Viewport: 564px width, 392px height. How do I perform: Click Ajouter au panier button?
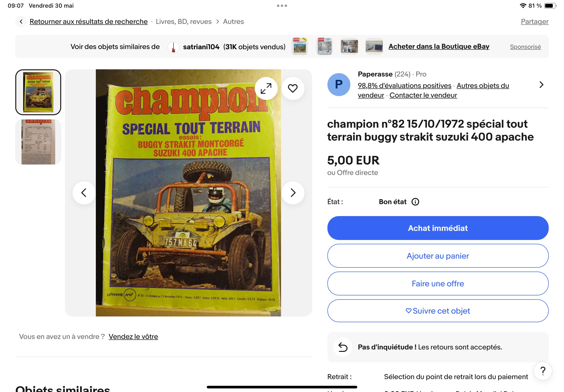pos(438,256)
